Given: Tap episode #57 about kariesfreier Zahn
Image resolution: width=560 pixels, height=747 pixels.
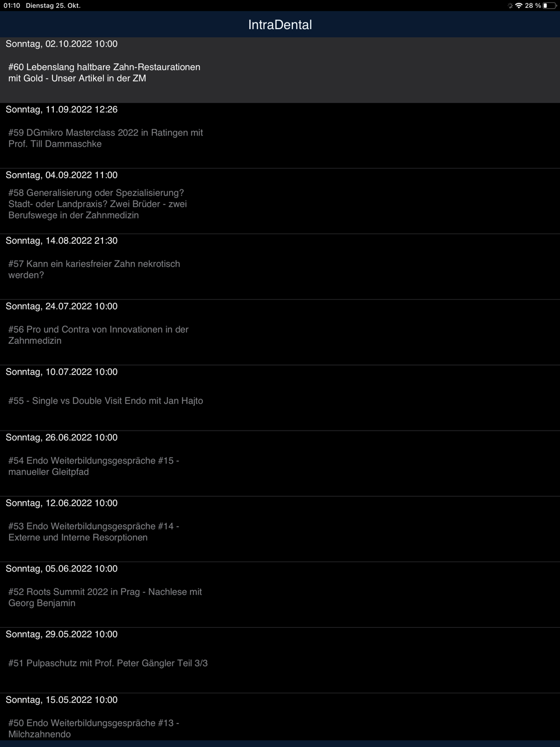Looking at the screenshot, I should coord(94,269).
